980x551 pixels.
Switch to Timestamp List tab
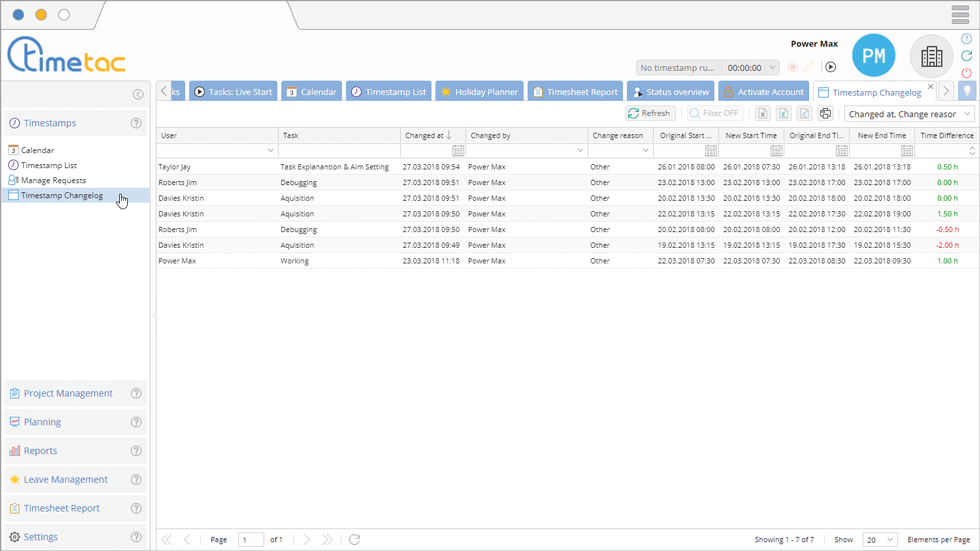click(x=389, y=91)
